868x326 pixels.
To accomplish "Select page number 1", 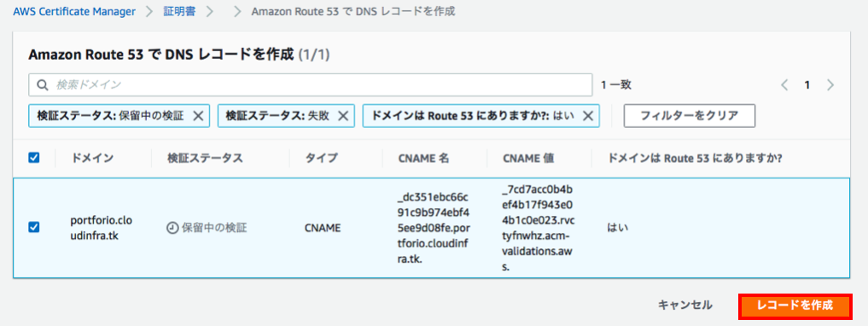I will (x=807, y=85).
